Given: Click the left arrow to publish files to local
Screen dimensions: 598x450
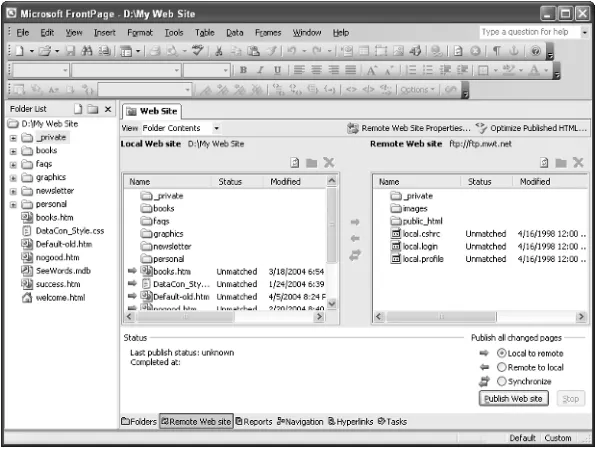Looking at the screenshot, I should pos(355,238).
